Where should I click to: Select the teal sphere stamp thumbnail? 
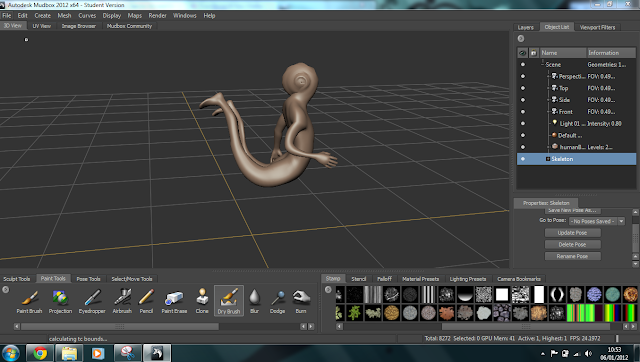pyautogui.click(x=612, y=294)
